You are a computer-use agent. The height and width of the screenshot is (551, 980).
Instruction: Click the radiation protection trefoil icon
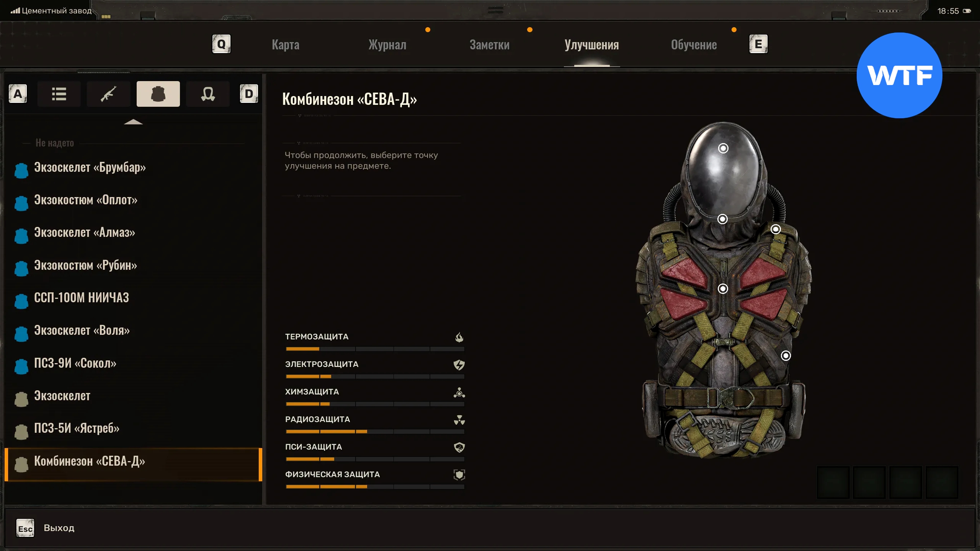click(x=459, y=420)
